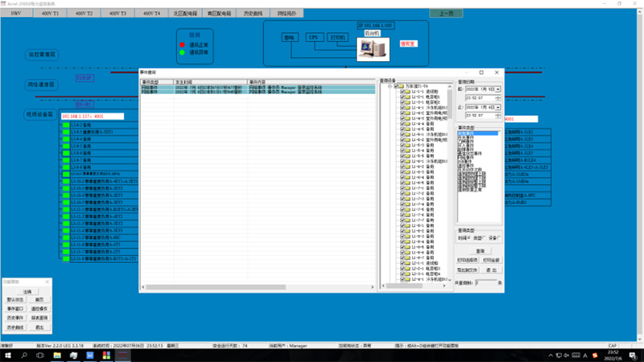
Task: Click the green 通讯异常 legend indicator
Action: click(183, 52)
